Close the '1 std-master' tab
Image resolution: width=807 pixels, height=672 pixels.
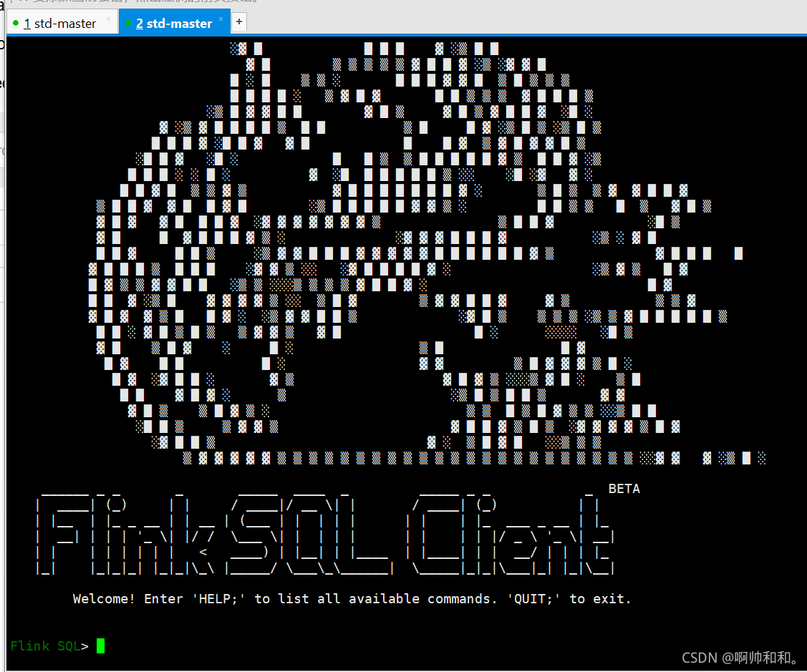[x=108, y=19]
